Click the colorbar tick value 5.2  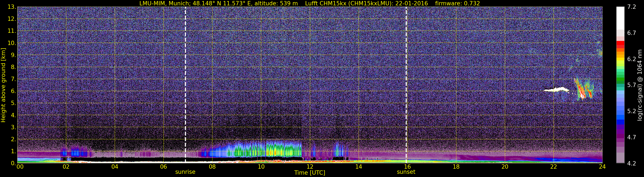tap(632, 111)
